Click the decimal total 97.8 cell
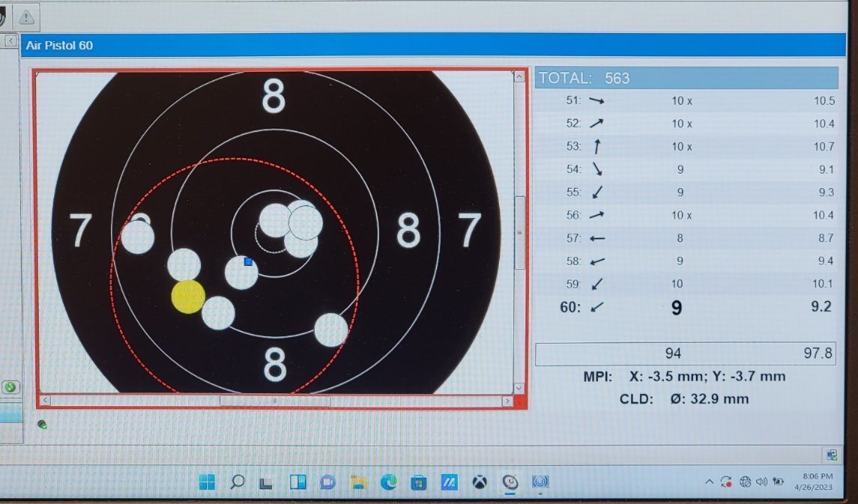Screen dimensions: 858x504 [818, 353]
